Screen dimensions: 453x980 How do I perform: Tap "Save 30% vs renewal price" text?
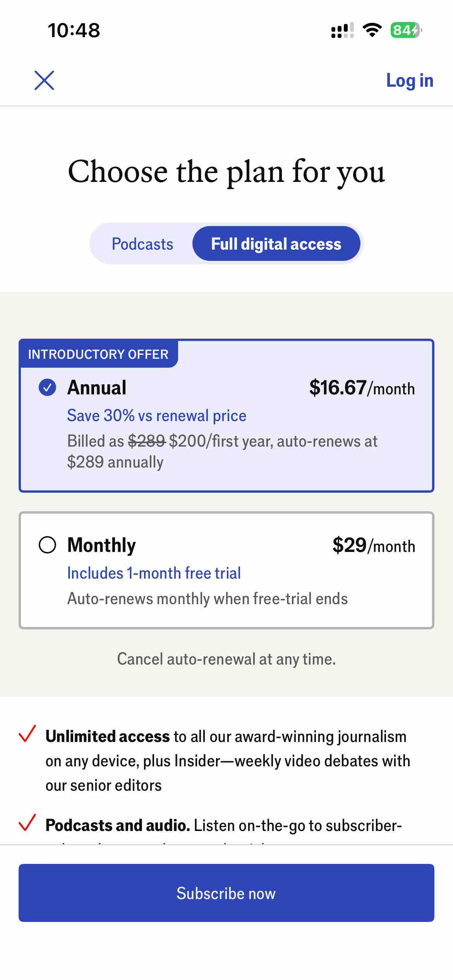tap(157, 416)
